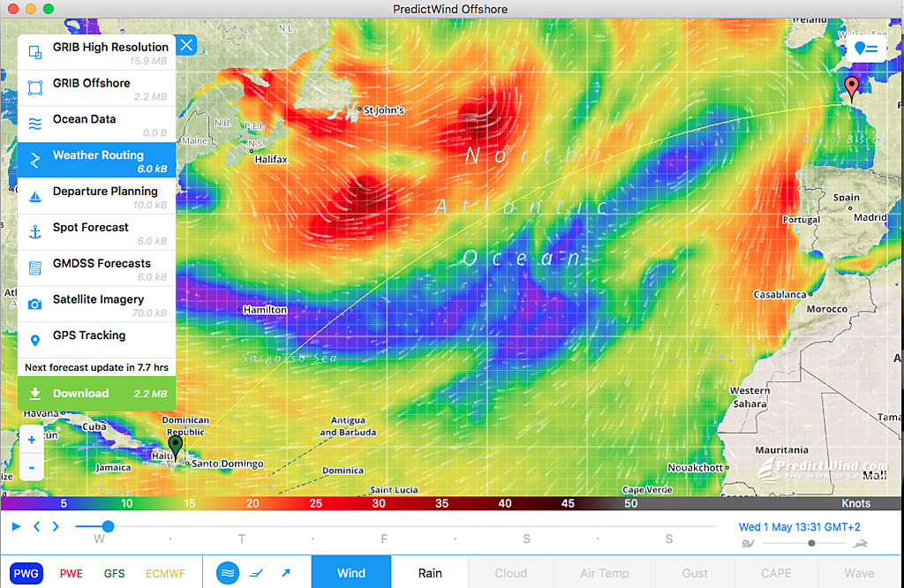Click the macOS yellow minimize button
904x588 pixels.
31,9
